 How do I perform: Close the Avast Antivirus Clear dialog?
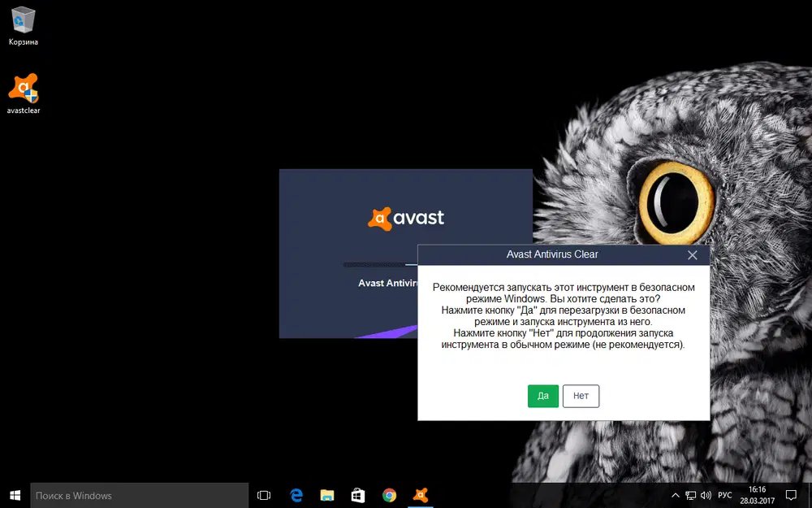coord(693,254)
